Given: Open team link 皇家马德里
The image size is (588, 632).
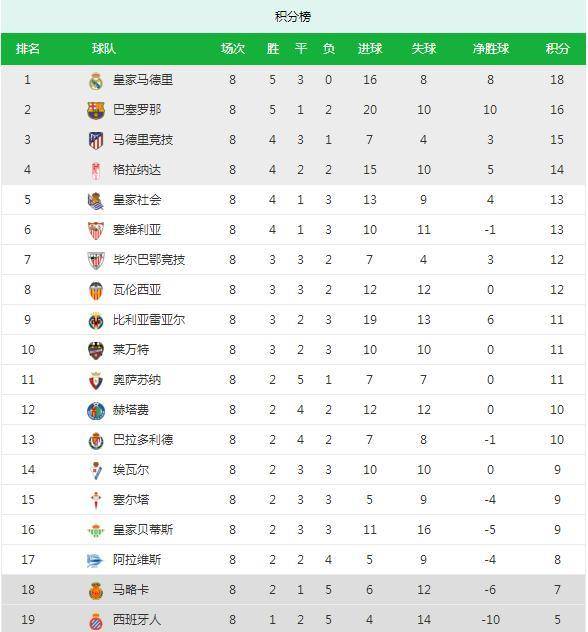Looking at the screenshot, I should pyautogui.click(x=143, y=80).
